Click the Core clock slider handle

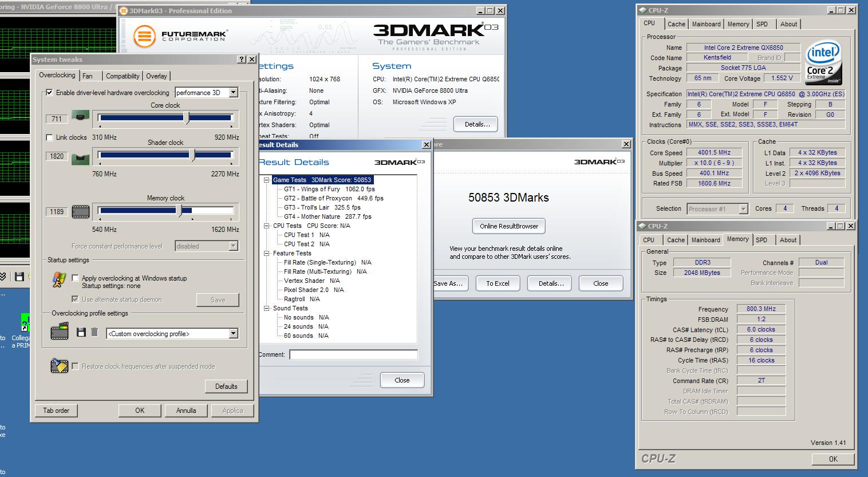(x=187, y=118)
